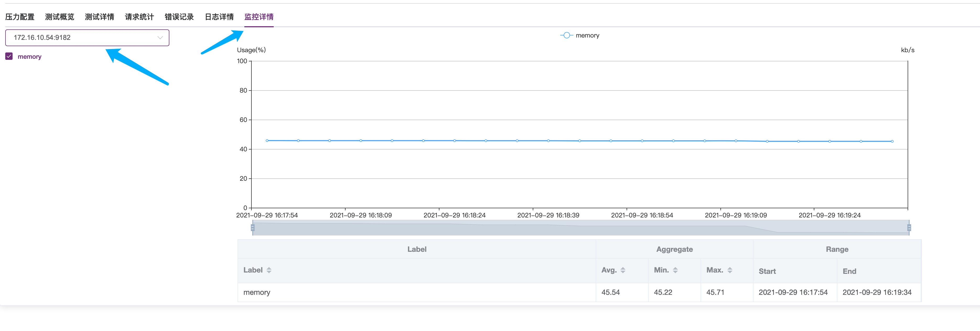The image size is (980, 331).
Task: Open the 测试详情 tab
Action: [x=99, y=17]
